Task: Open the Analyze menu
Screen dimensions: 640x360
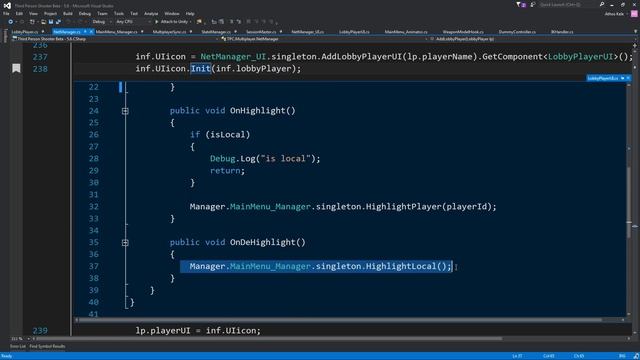Action: click(151, 13)
